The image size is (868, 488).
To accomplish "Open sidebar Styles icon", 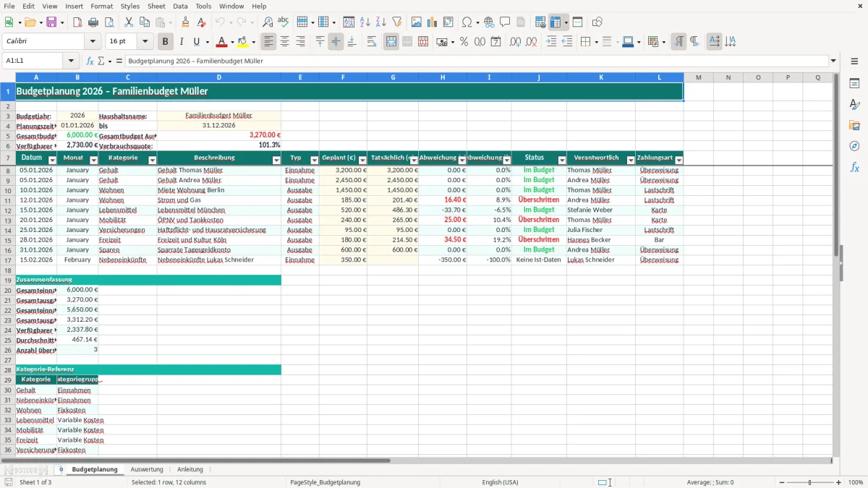I will coord(854,104).
